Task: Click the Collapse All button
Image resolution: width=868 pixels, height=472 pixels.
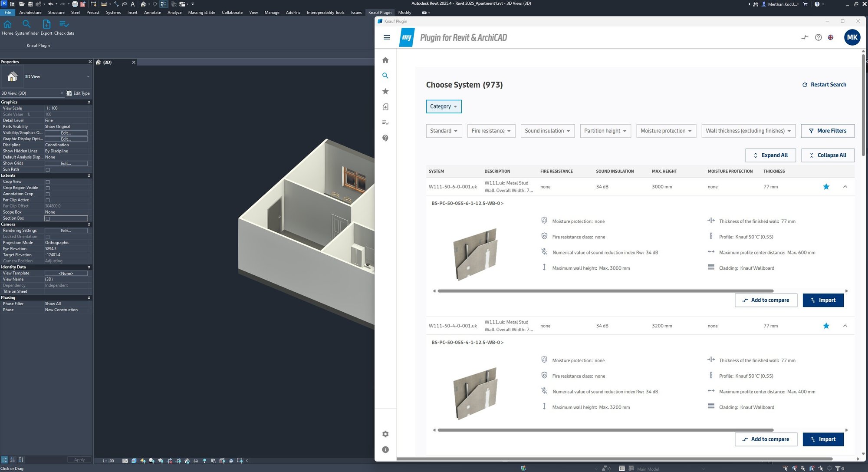Action: (828, 155)
